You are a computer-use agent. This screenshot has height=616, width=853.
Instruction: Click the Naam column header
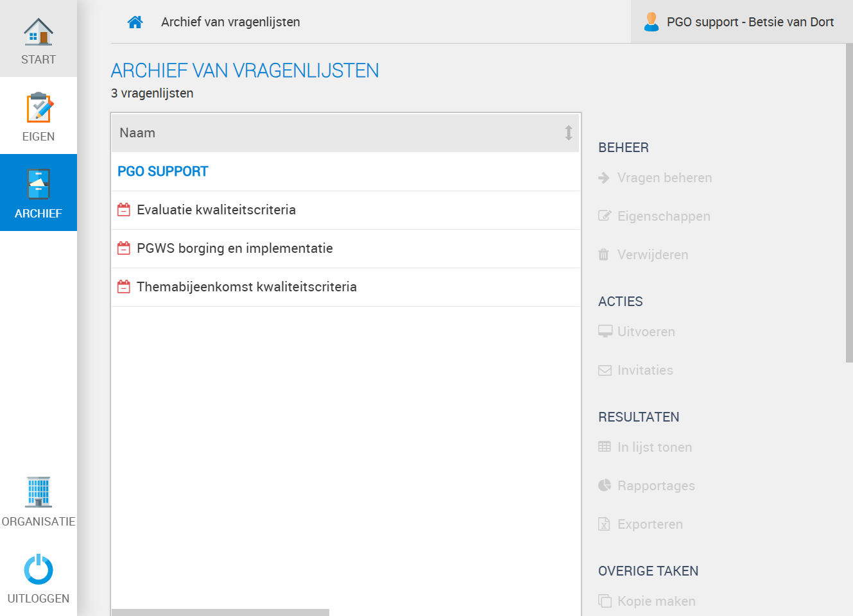(345, 133)
